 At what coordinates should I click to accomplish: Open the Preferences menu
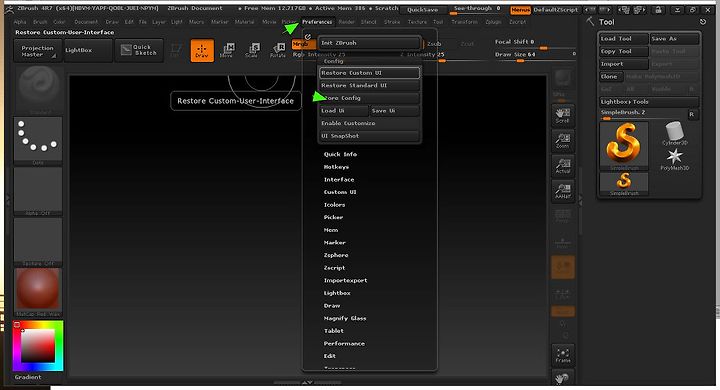coord(317,22)
